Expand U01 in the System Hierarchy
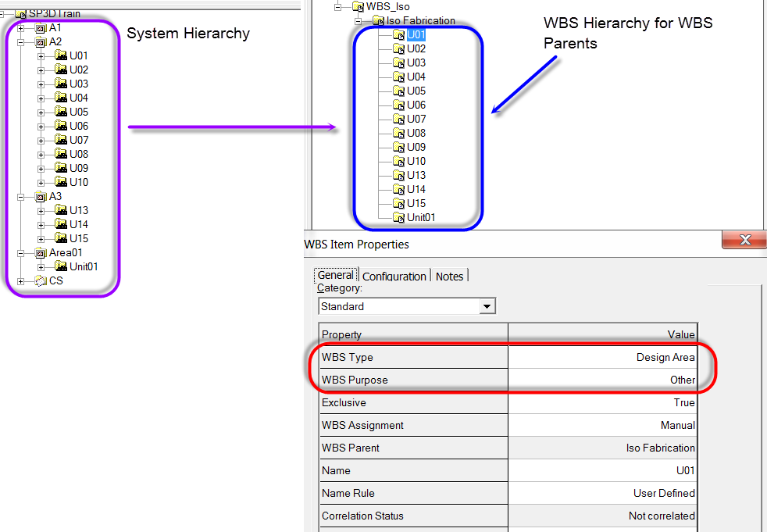Image resolution: width=767 pixels, height=532 pixels. (x=41, y=57)
